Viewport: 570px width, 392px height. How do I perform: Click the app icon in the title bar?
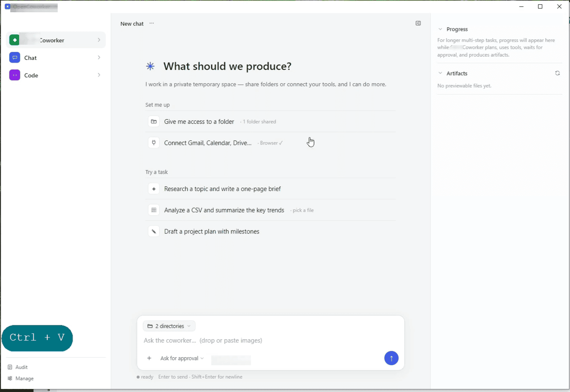pos(7,6)
